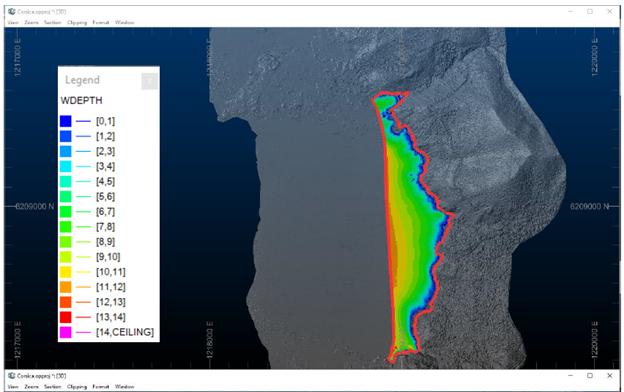This screenshot has width=624, height=392.
Task: Close the Legend panel
Action: point(150,81)
